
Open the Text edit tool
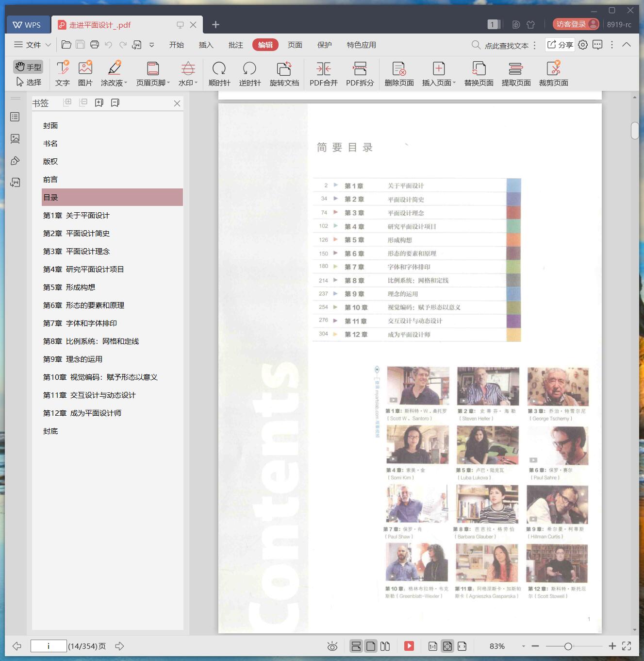62,74
